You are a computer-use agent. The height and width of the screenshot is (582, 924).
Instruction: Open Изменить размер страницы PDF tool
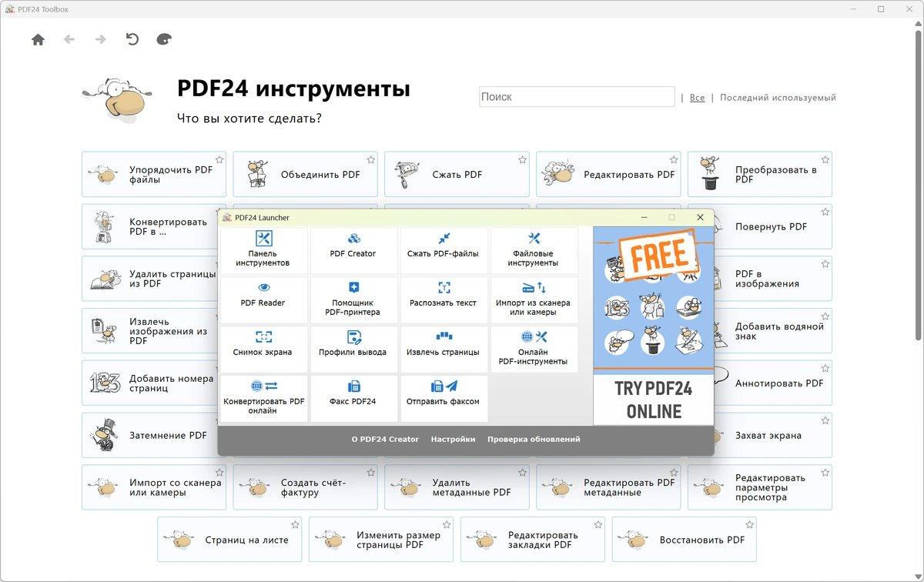[381, 540]
